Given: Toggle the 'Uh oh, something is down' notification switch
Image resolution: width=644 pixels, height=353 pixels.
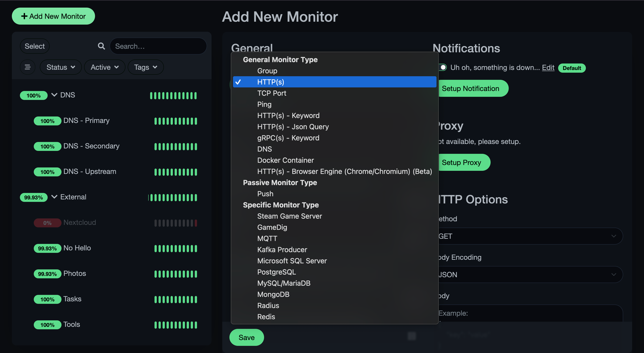Looking at the screenshot, I should [443, 68].
